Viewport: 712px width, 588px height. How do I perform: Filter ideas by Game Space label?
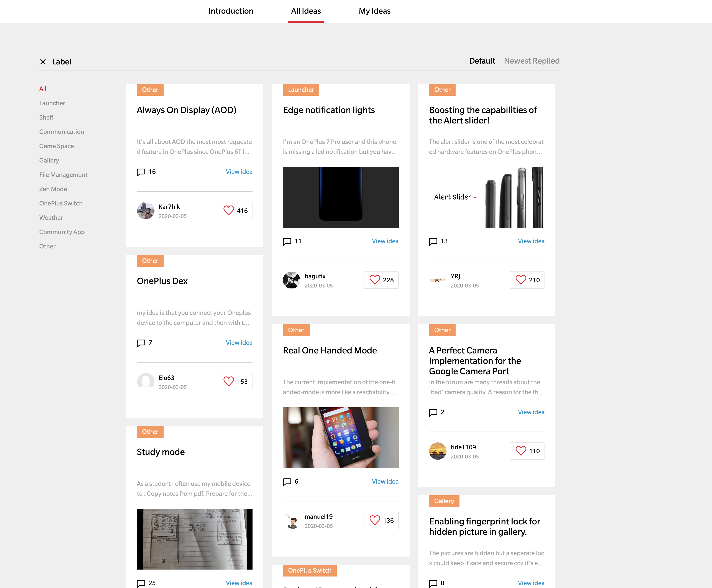tap(57, 146)
